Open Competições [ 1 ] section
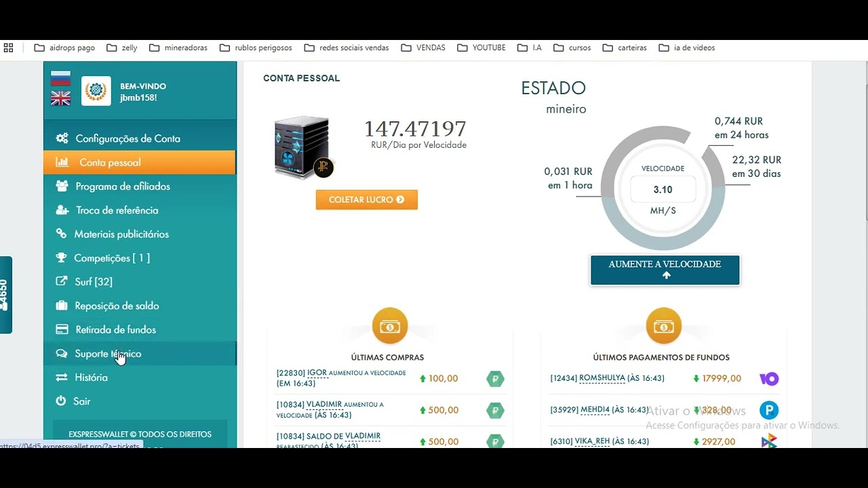The height and width of the screenshot is (488, 868). 140,258
